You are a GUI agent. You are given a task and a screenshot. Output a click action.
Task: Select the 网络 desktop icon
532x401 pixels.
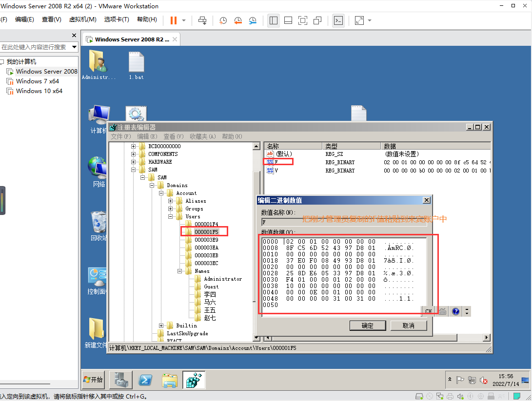(99, 172)
